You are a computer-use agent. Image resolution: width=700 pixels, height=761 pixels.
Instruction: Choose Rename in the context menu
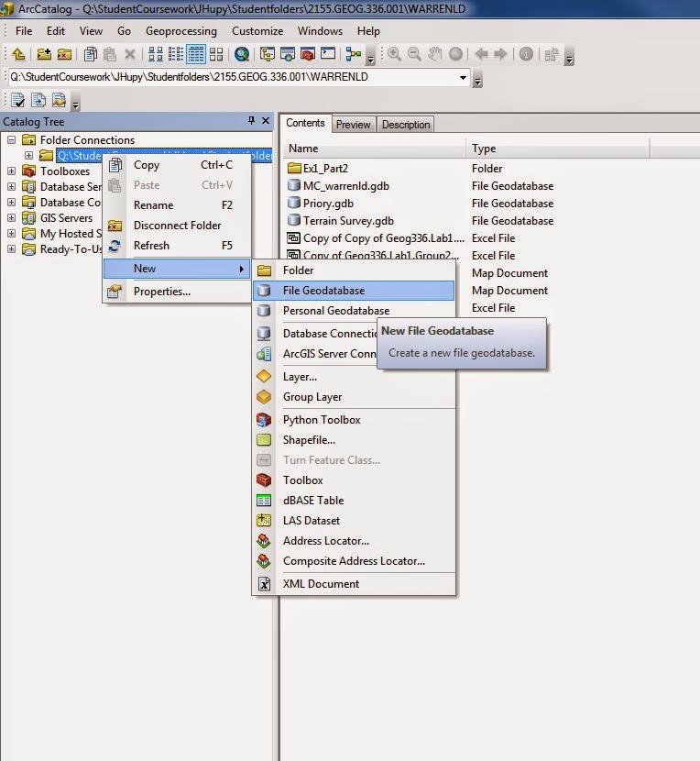coord(177,205)
